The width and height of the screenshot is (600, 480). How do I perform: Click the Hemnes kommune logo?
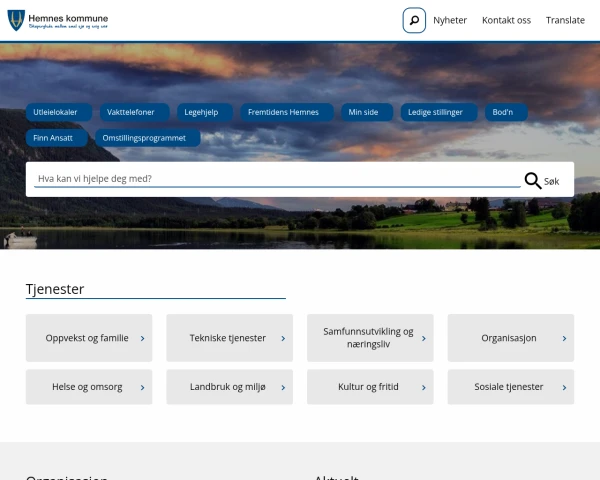pos(58,20)
